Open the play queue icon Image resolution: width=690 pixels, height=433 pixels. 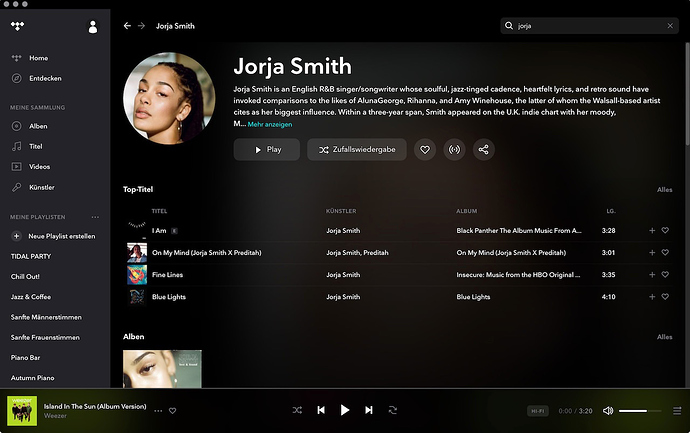coord(677,411)
